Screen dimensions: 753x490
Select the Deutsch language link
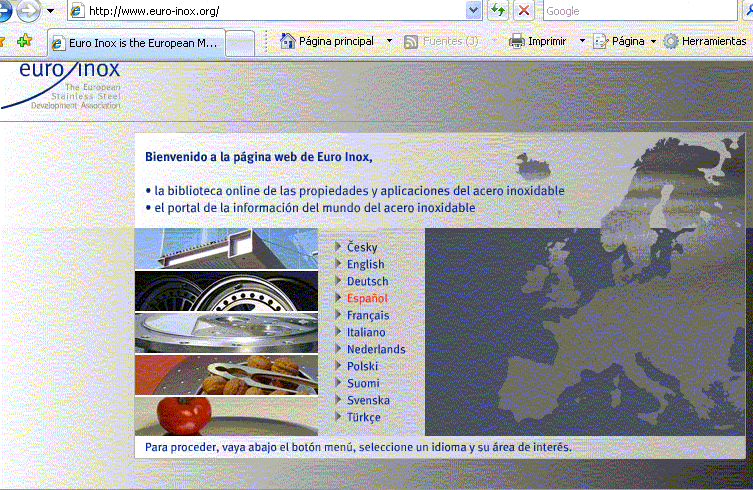[x=367, y=281]
